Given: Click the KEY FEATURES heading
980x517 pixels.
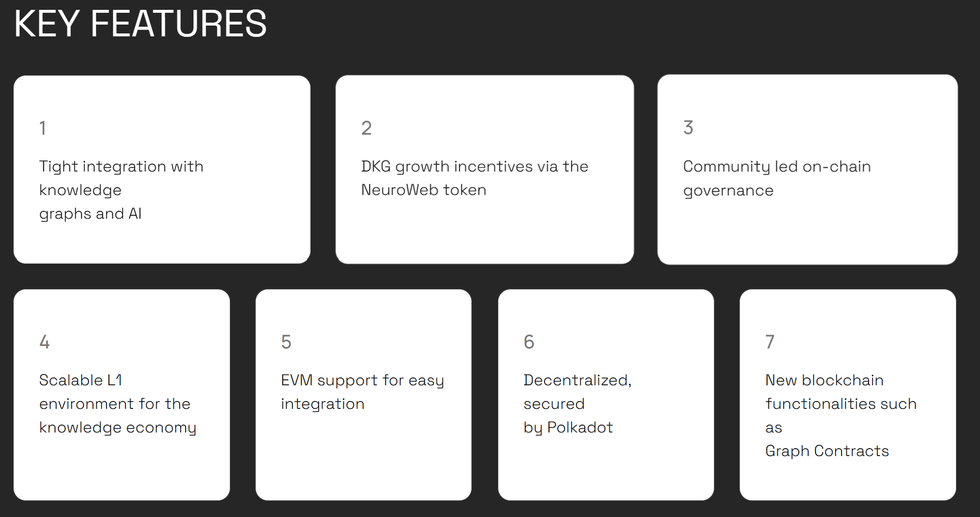Looking at the screenshot, I should tap(140, 24).
